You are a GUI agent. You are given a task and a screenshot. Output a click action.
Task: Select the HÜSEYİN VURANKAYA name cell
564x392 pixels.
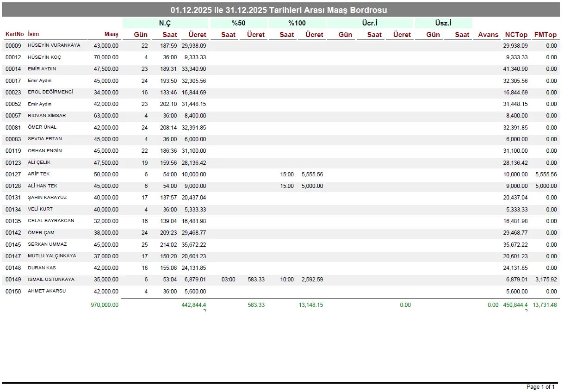point(54,45)
